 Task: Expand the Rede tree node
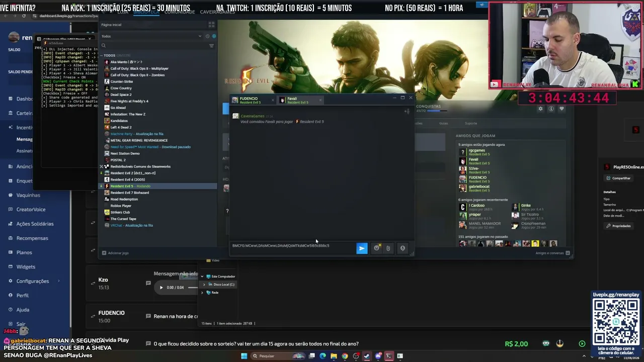point(203,293)
